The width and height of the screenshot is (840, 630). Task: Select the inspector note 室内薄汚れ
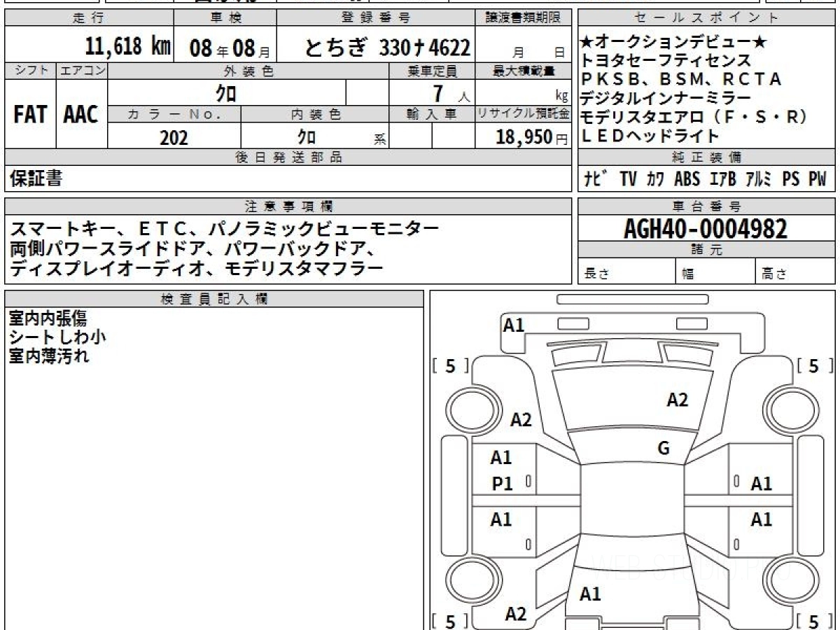49,356
